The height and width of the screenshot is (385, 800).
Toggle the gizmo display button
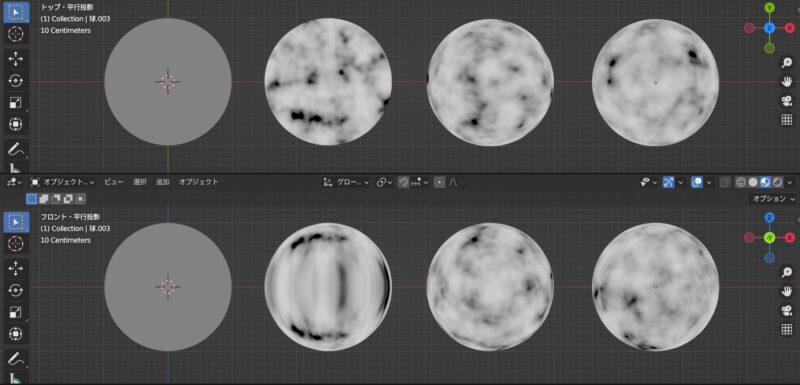click(x=668, y=182)
